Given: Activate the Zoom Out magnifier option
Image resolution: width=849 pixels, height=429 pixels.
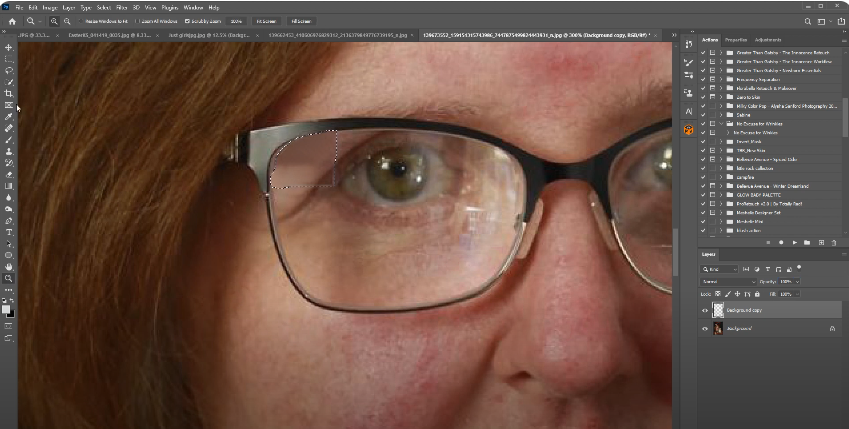Looking at the screenshot, I should (67, 21).
